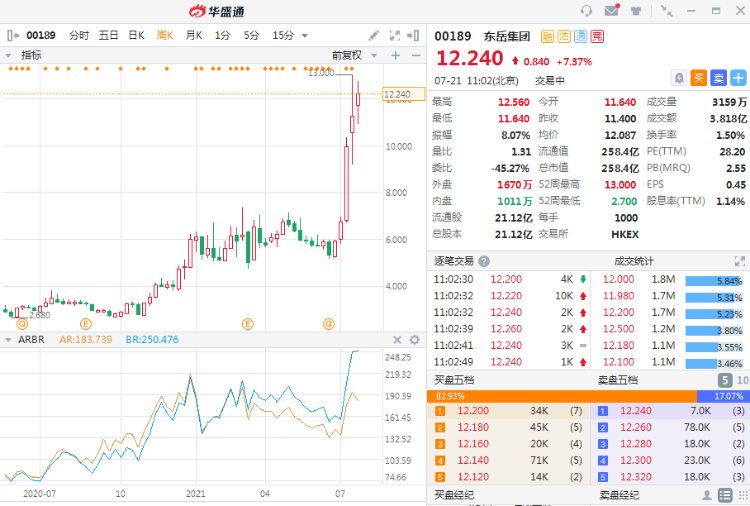Click the 窝 warrant tag icon
750x506 pixels.
(x=597, y=36)
